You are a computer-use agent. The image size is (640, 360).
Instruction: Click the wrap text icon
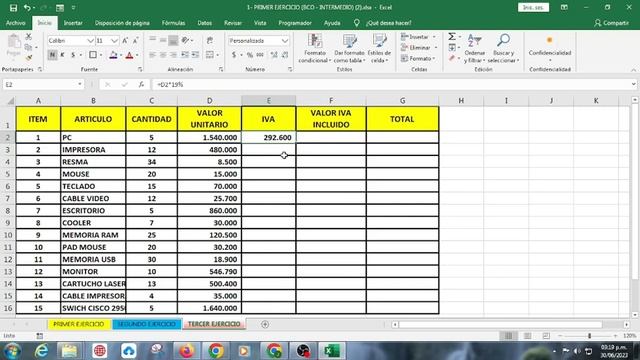pos(210,40)
